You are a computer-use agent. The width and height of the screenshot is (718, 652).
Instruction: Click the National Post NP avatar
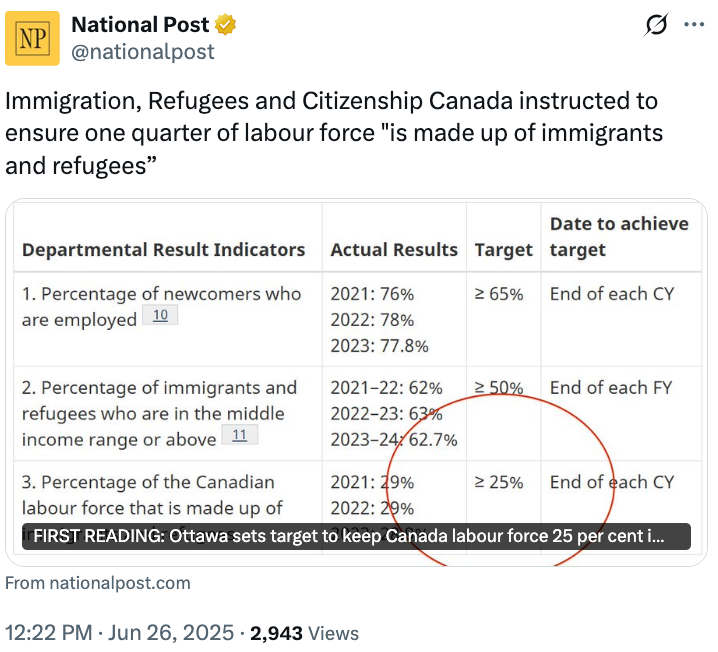point(32,38)
